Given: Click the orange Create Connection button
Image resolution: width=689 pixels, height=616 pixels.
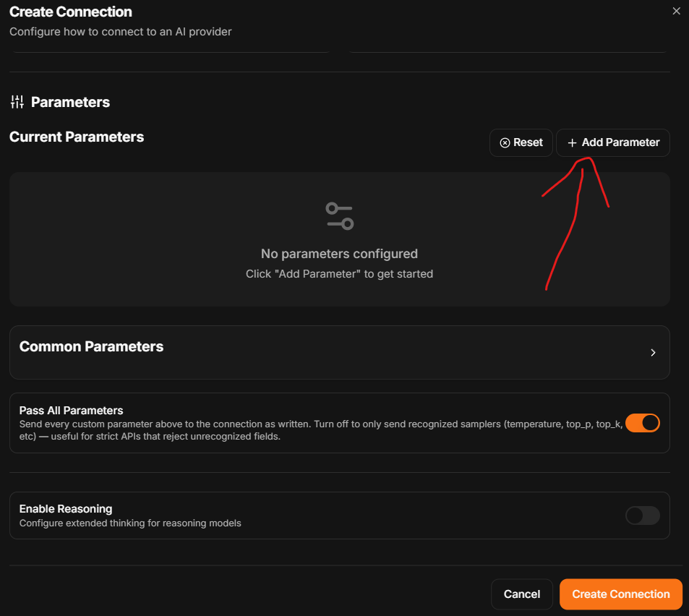Looking at the screenshot, I should pos(620,594).
